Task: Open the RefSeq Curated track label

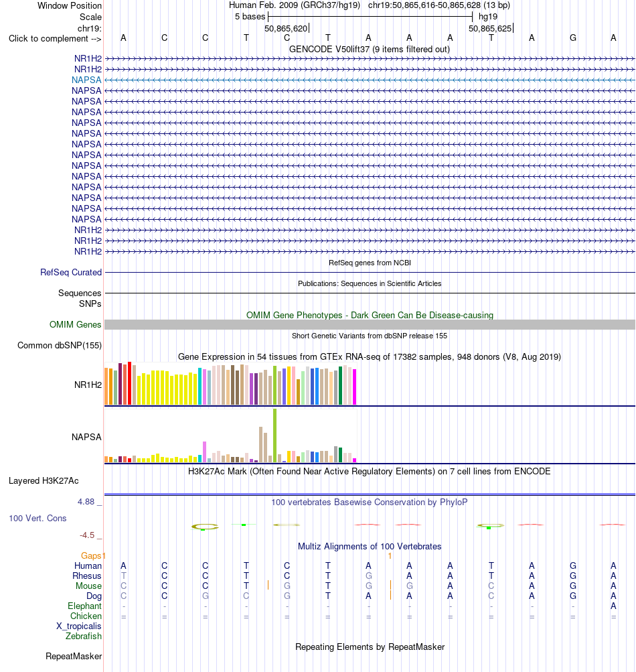Action: [71, 273]
